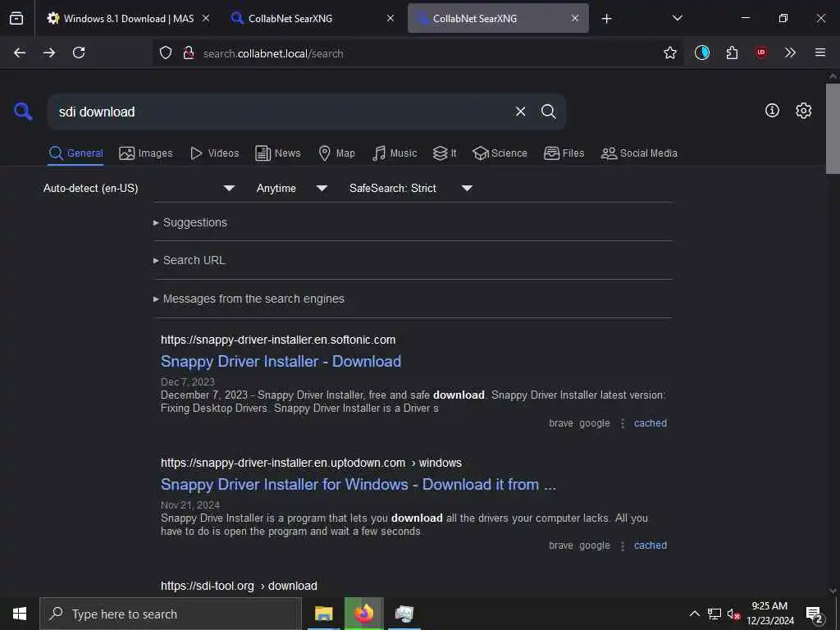Close the active CollabNet SearXNG tab
This screenshot has height=630, width=840.
[x=575, y=18]
